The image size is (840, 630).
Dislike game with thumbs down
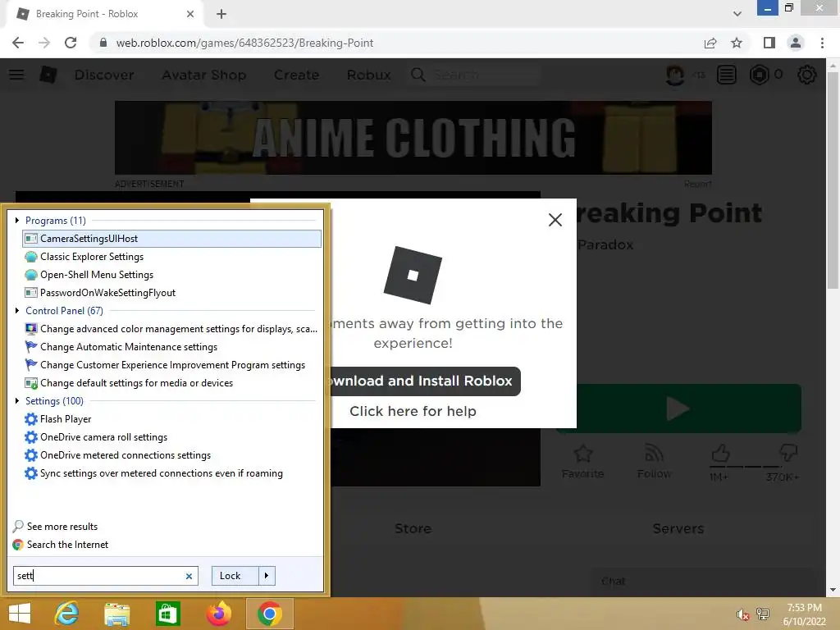point(787,454)
